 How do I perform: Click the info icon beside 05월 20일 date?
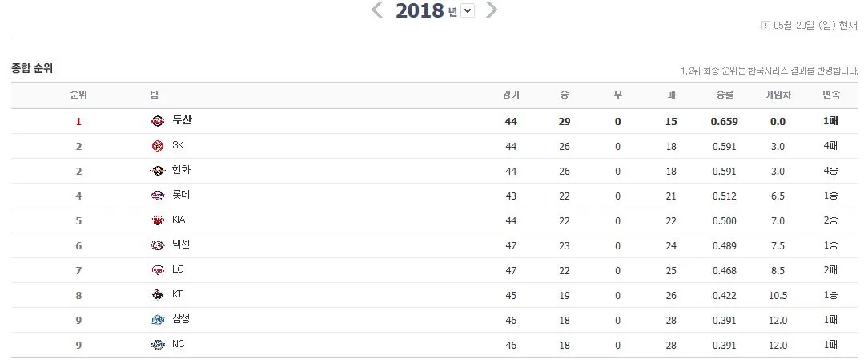pos(766,26)
